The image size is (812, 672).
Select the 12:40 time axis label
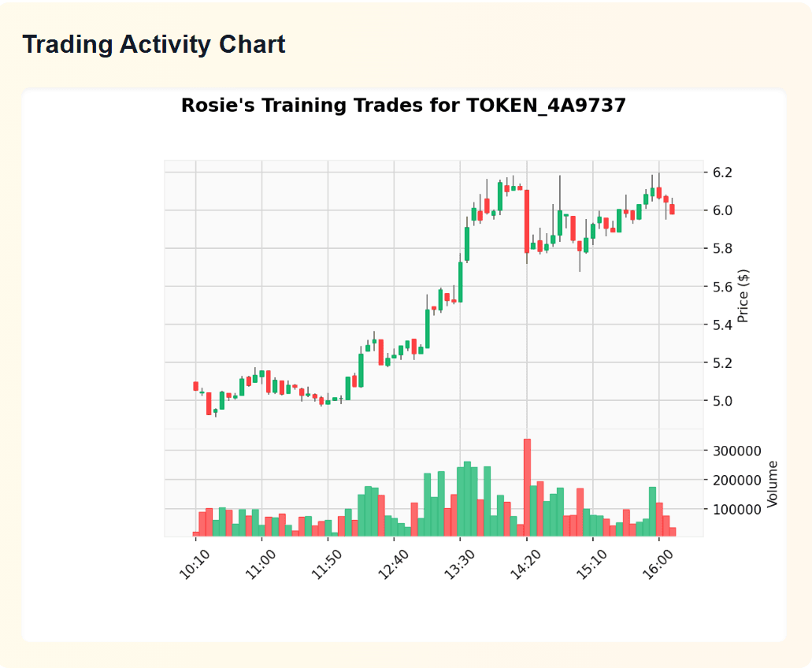393,564
